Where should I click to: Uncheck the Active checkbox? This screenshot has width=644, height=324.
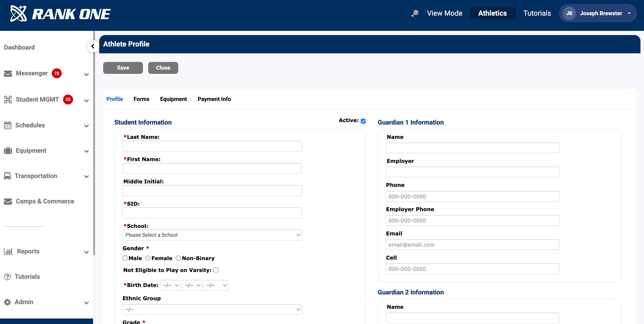coord(363,121)
